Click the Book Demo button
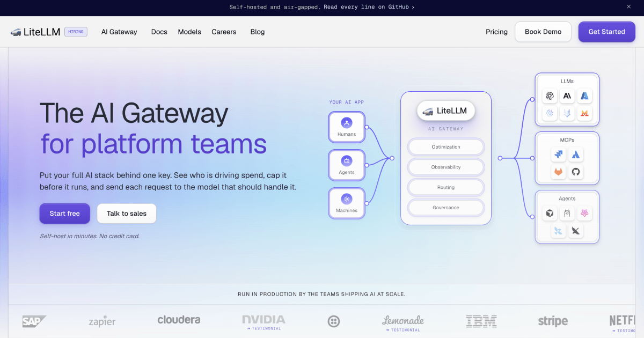The width and height of the screenshot is (644, 338). (543, 32)
